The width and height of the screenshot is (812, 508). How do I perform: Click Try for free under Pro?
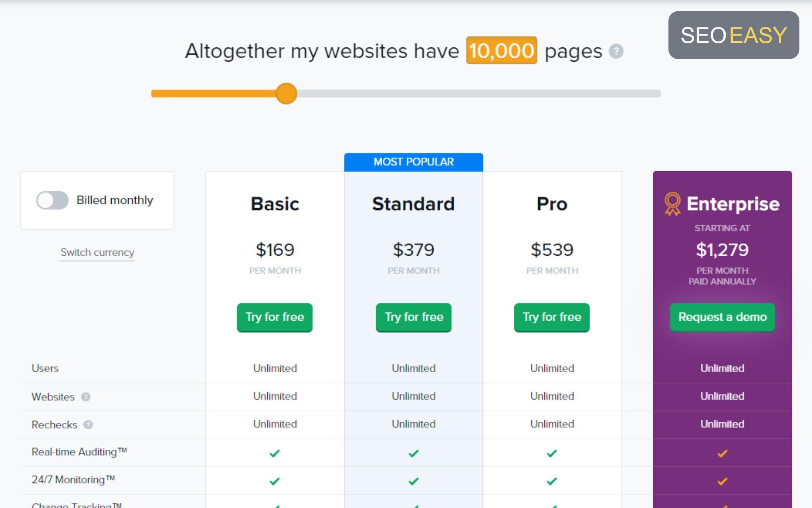[x=552, y=317]
